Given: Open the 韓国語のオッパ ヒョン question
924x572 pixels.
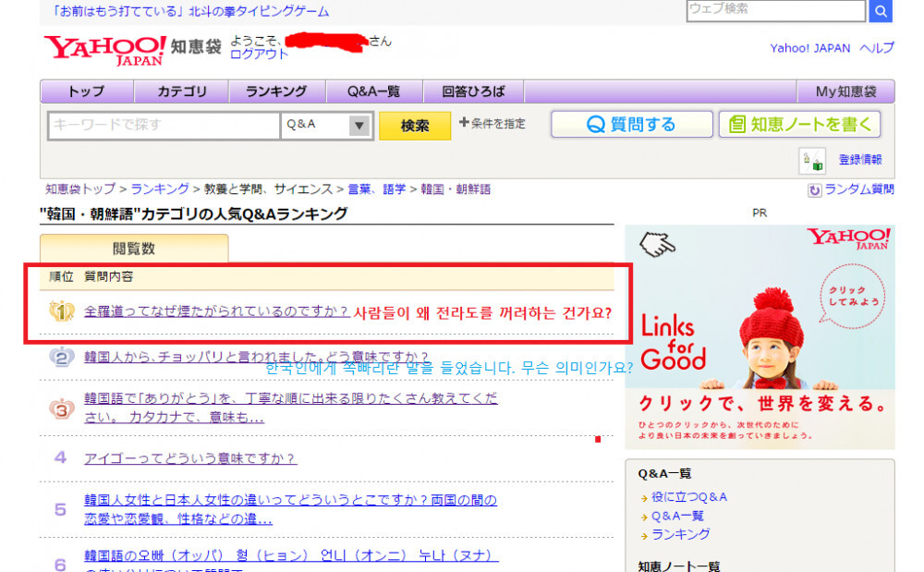Looking at the screenshot, I should (x=290, y=562).
